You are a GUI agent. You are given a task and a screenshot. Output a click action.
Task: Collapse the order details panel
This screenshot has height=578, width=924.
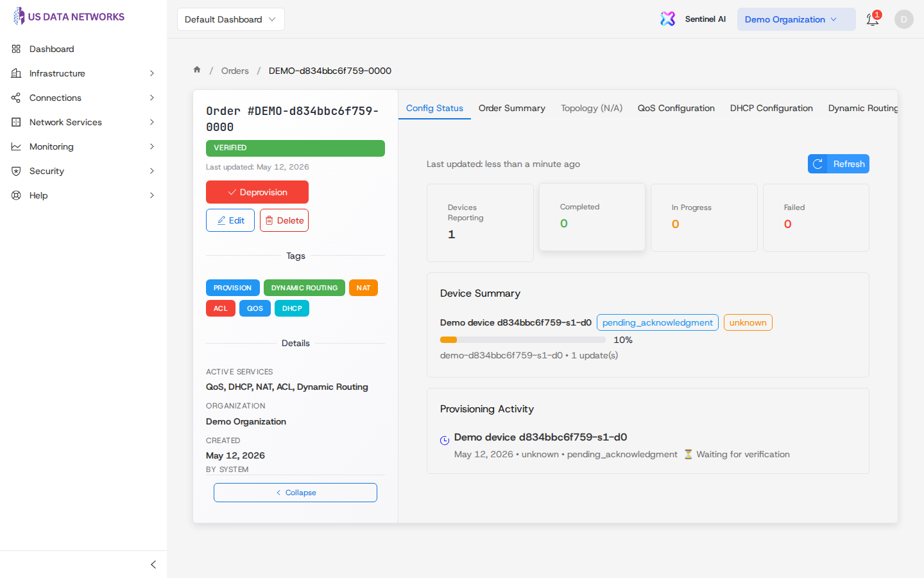coord(295,493)
